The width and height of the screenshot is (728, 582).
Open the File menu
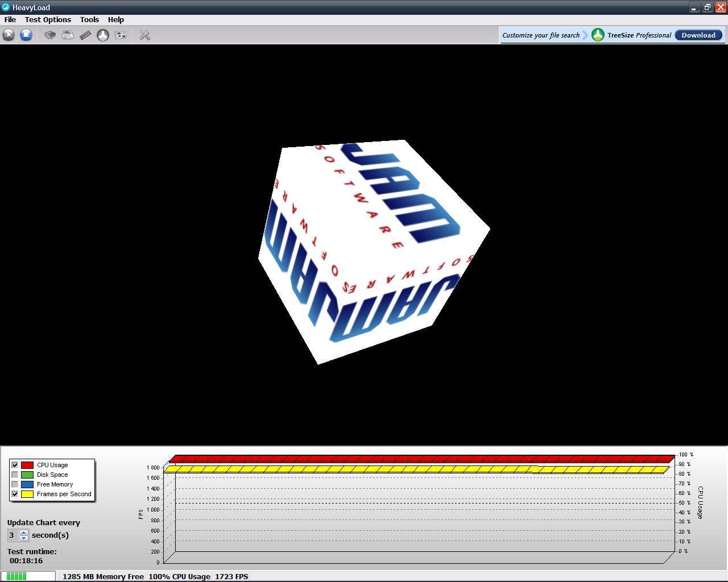(x=10, y=19)
